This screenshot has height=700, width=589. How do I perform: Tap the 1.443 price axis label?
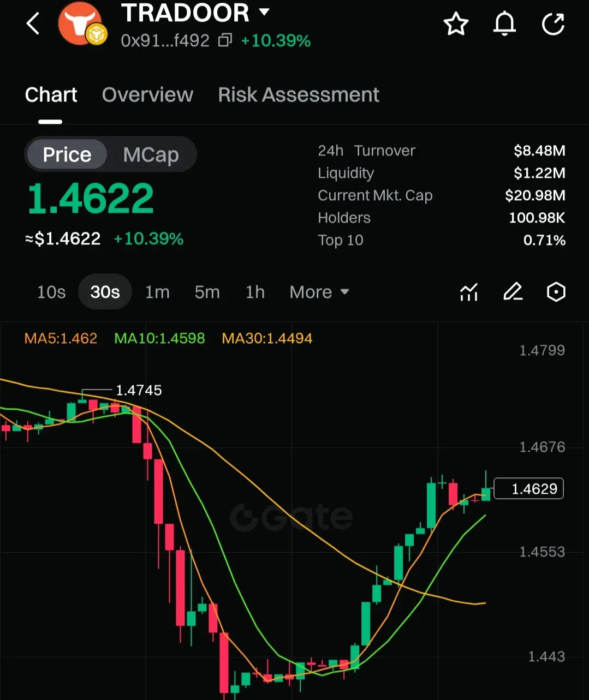click(546, 656)
